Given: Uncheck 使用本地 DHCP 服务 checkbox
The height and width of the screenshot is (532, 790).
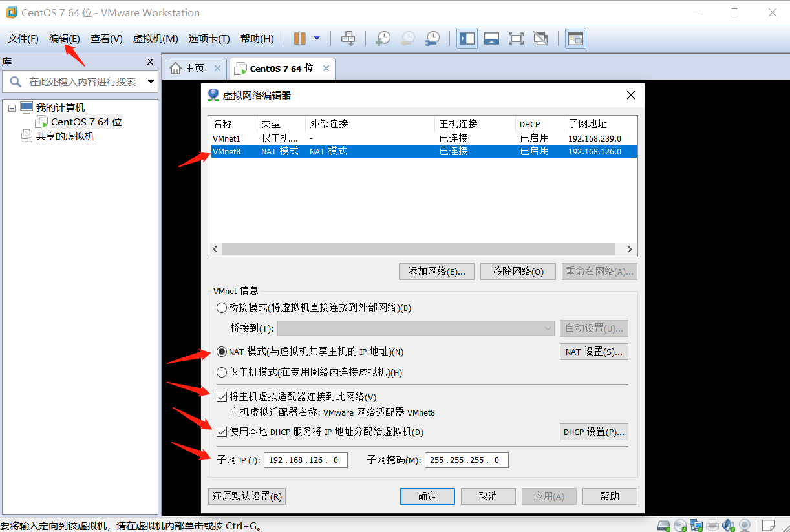Looking at the screenshot, I should (222, 432).
